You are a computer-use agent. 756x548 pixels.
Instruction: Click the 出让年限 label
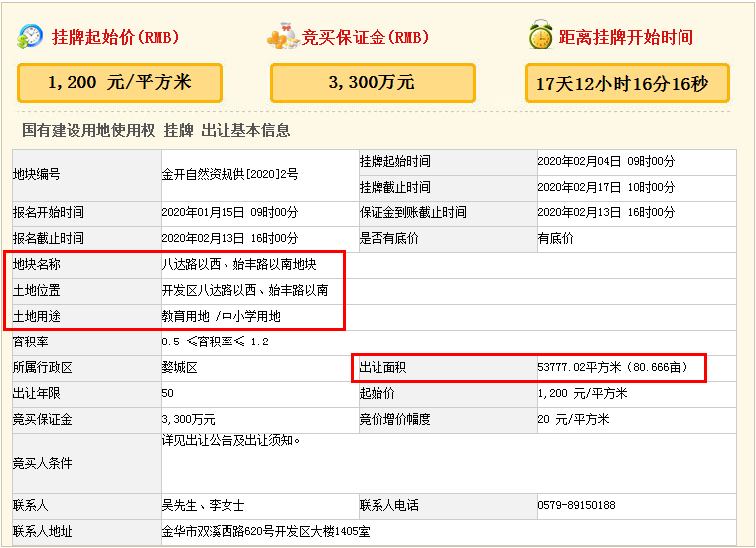[x=36, y=394]
